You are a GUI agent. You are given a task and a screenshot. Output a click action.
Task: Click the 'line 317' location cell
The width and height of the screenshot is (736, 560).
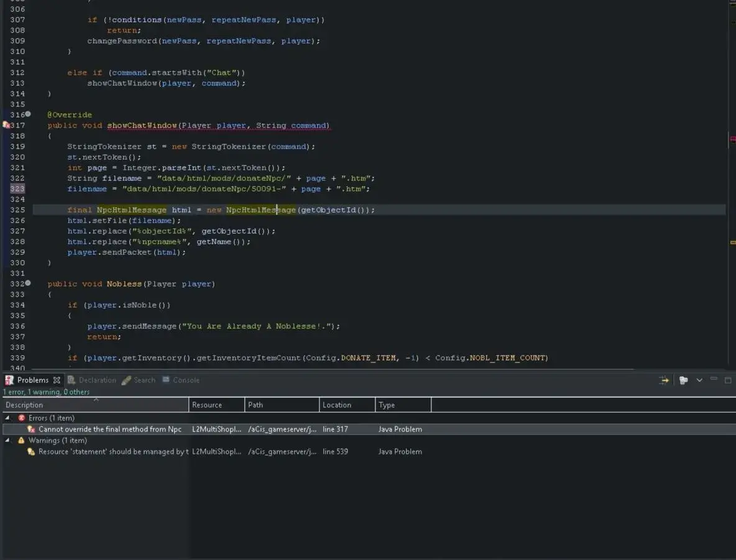pos(335,429)
